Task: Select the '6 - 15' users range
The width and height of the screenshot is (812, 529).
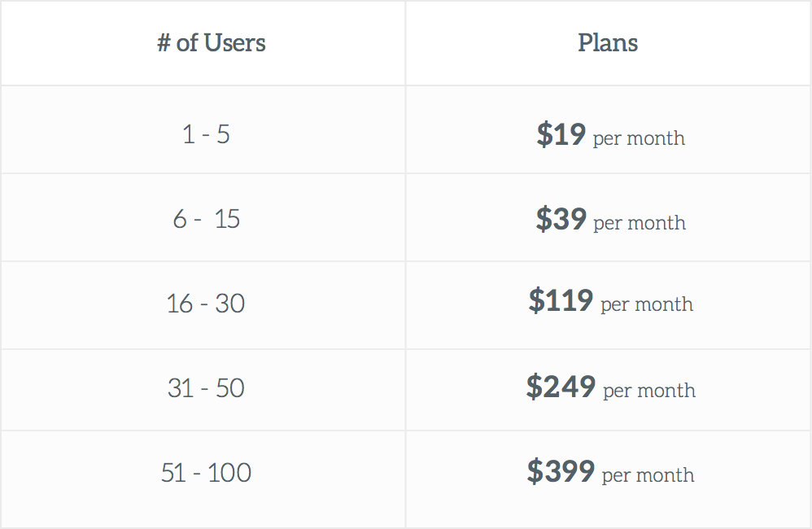Action: [x=206, y=219]
